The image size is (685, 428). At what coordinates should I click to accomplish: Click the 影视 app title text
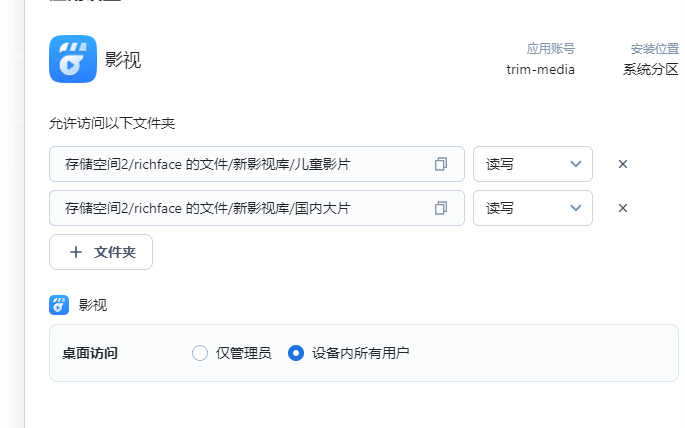coord(123,60)
